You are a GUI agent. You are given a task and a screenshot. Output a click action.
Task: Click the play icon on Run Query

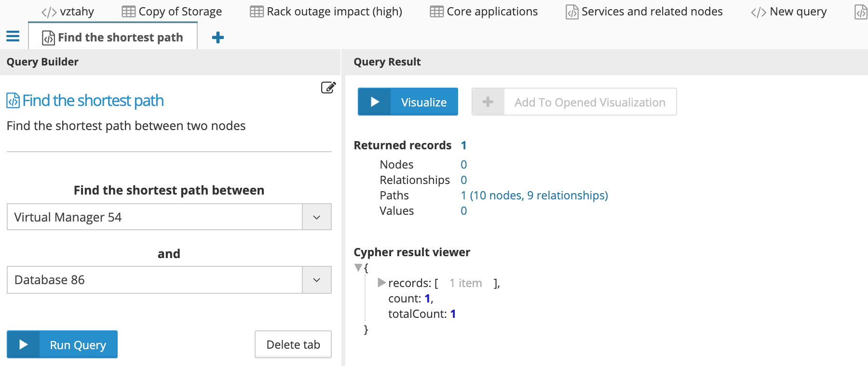click(x=23, y=344)
